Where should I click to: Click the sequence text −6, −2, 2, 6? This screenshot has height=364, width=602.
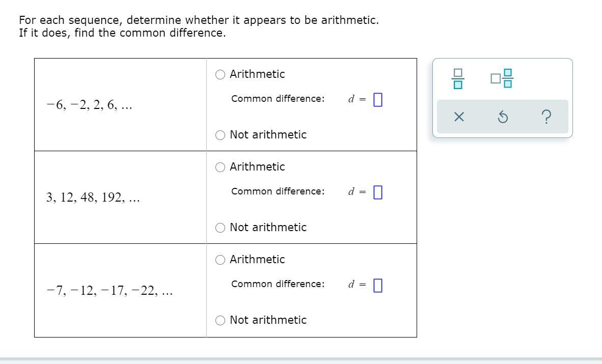(x=89, y=105)
